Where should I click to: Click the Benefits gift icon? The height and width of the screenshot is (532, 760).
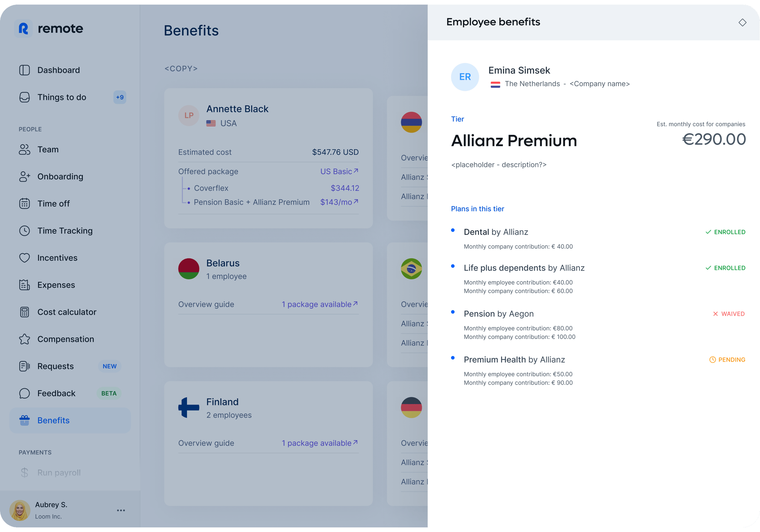(24, 420)
